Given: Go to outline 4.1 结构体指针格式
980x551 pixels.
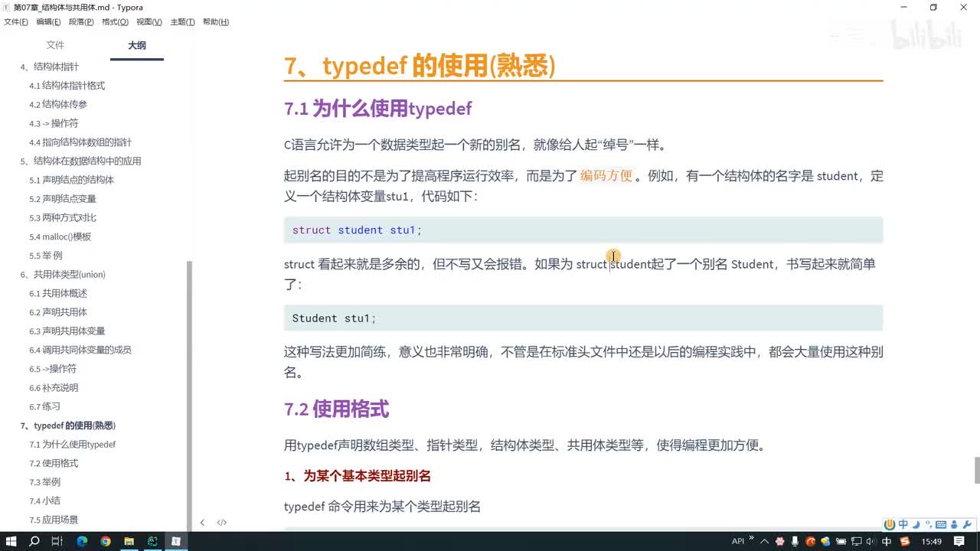Looking at the screenshot, I should tap(67, 86).
